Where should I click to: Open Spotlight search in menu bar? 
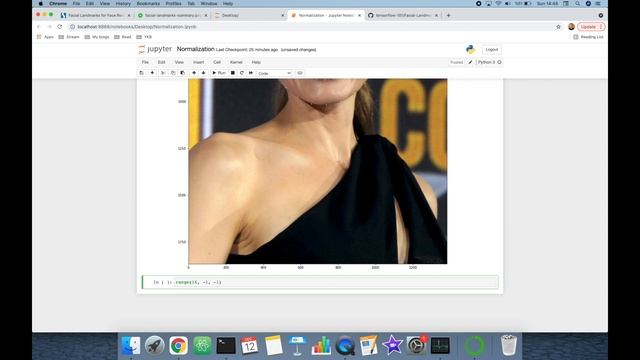(578, 4)
